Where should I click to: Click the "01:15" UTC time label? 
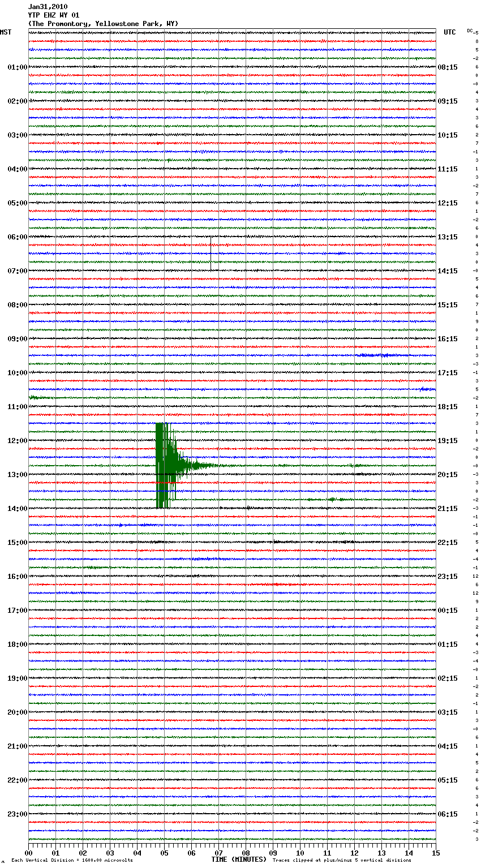point(448,644)
